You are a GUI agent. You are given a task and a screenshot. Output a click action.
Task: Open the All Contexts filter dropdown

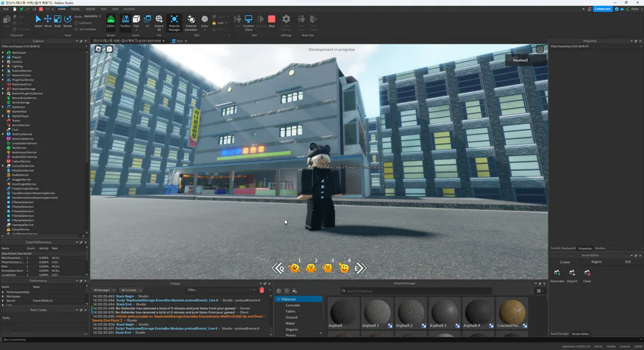131,290
